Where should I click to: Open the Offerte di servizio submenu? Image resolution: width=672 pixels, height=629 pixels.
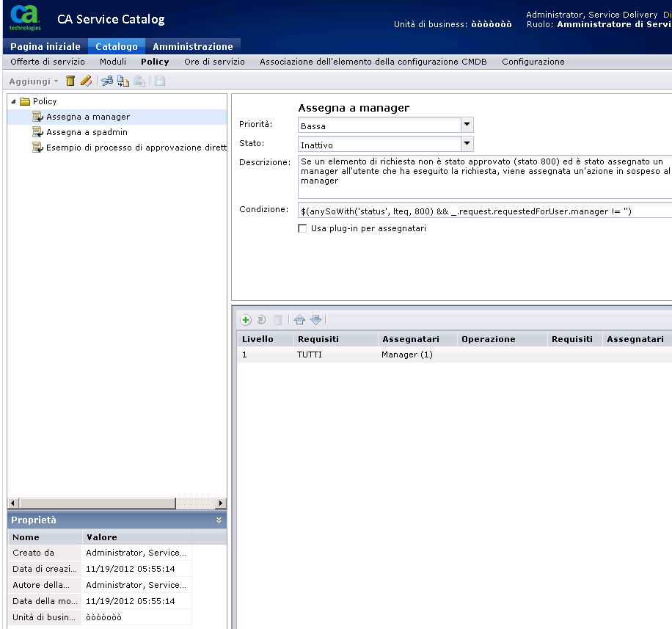click(48, 62)
